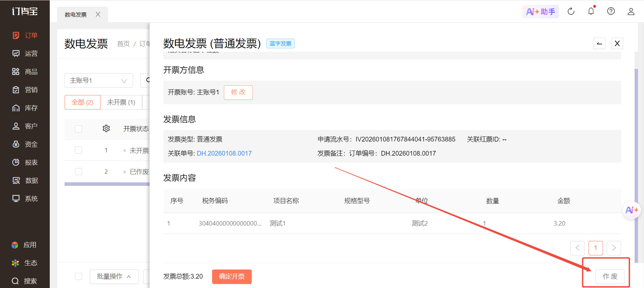Open the 订单 sidebar menu
This screenshot has width=644, height=288.
25,35
